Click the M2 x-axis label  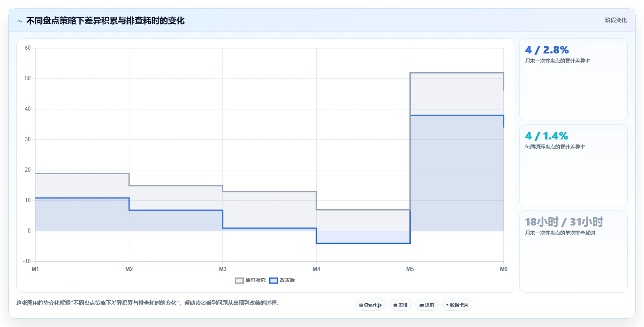tap(129, 269)
